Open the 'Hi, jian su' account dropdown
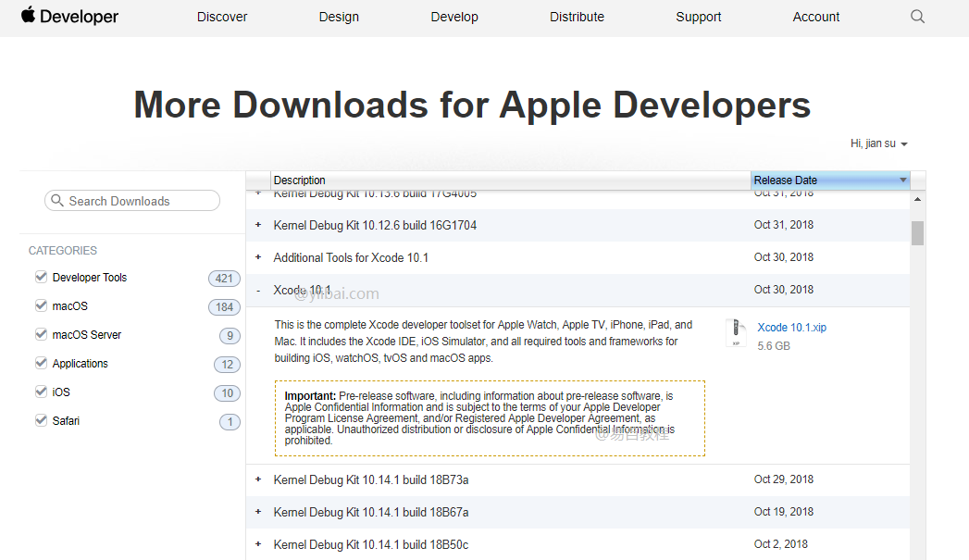969x560 pixels. coord(879,143)
